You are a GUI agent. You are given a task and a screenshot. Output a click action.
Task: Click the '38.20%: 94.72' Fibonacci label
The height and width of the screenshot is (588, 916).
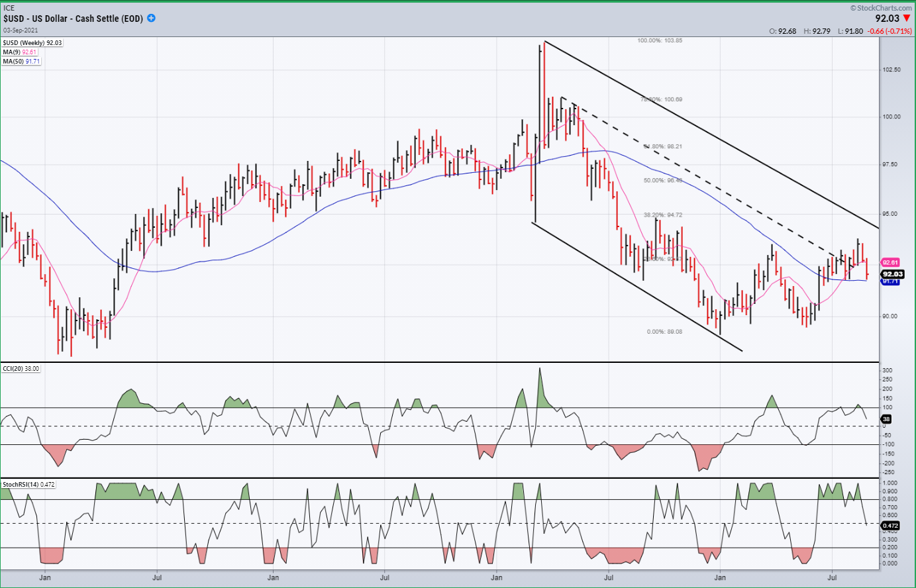(663, 215)
